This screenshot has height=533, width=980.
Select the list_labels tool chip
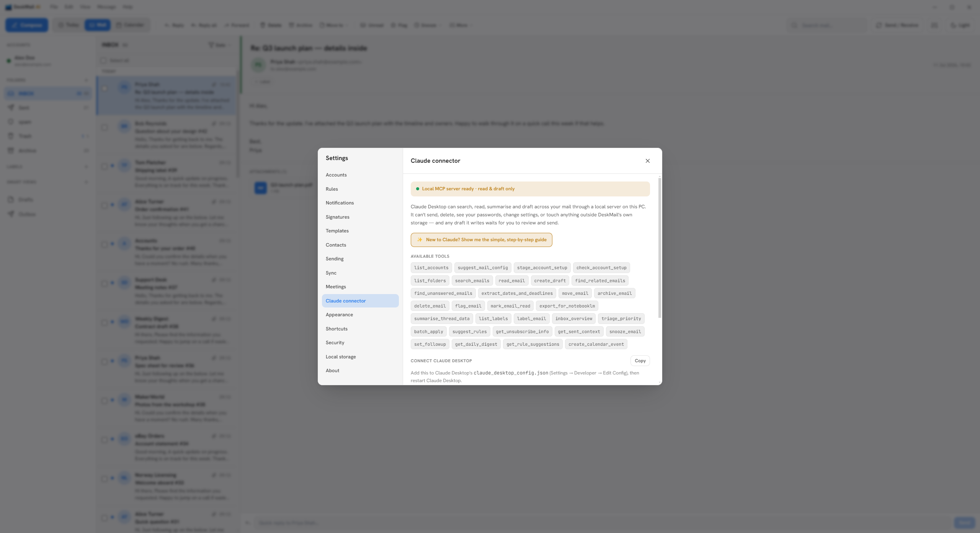493,319
